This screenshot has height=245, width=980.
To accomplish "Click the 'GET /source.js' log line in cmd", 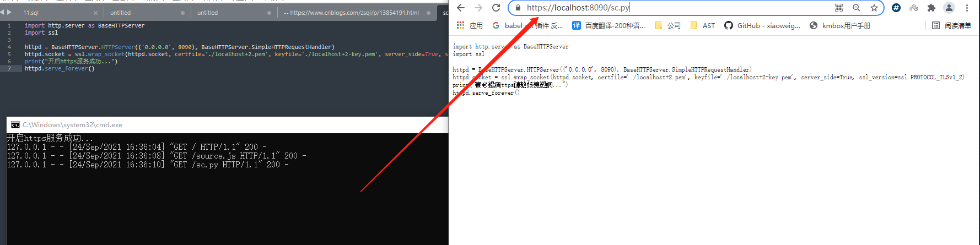I will tap(157, 156).
